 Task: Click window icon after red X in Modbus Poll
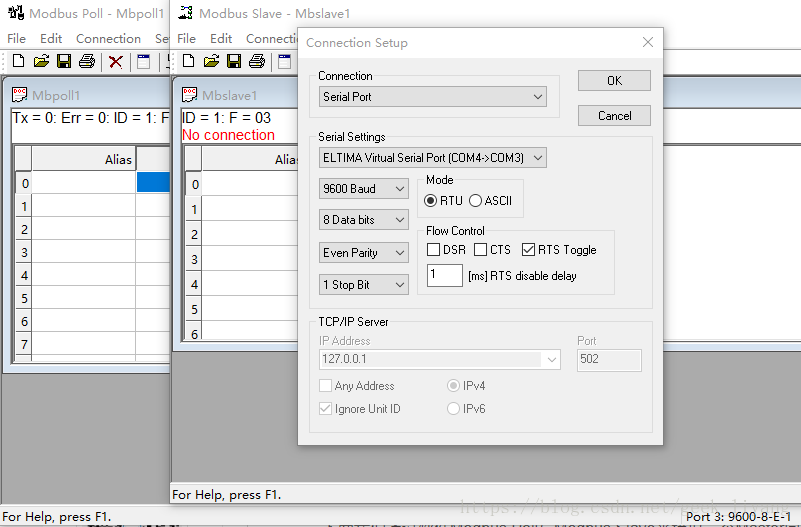(144, 61)
